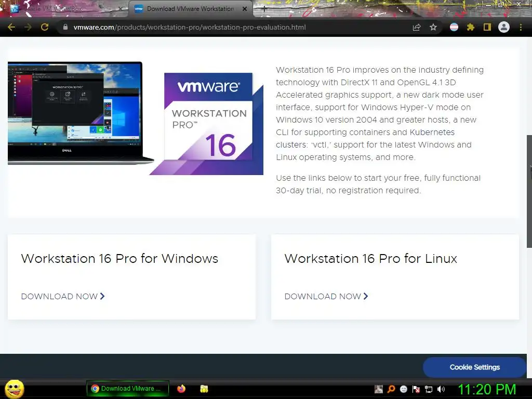Download Workstation 16 Pro for Windows

click(x=63, y=296)
